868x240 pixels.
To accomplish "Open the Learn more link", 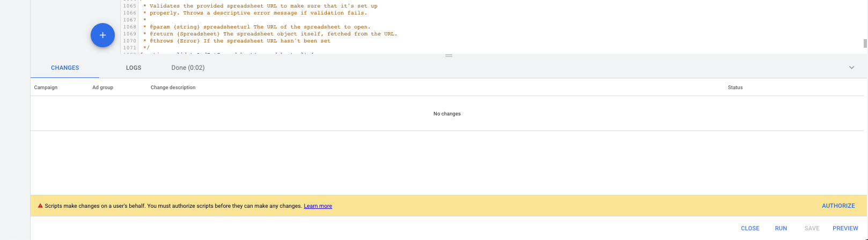I will click(318, 206).
